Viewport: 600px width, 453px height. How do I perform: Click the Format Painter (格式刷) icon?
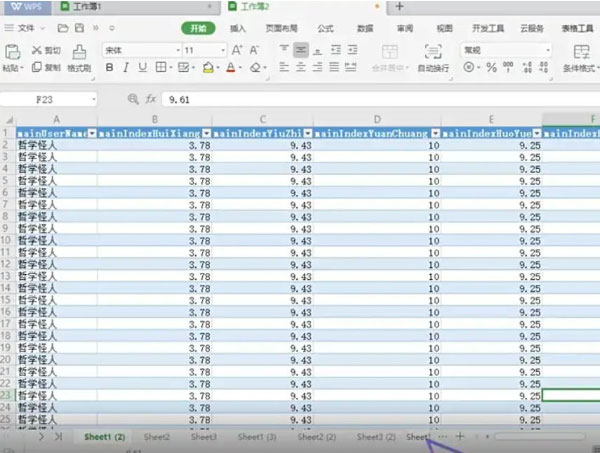pos(79,50)
